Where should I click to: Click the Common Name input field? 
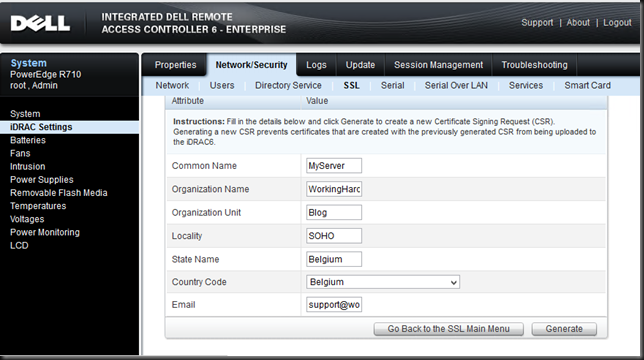click(x=334, y=166)
